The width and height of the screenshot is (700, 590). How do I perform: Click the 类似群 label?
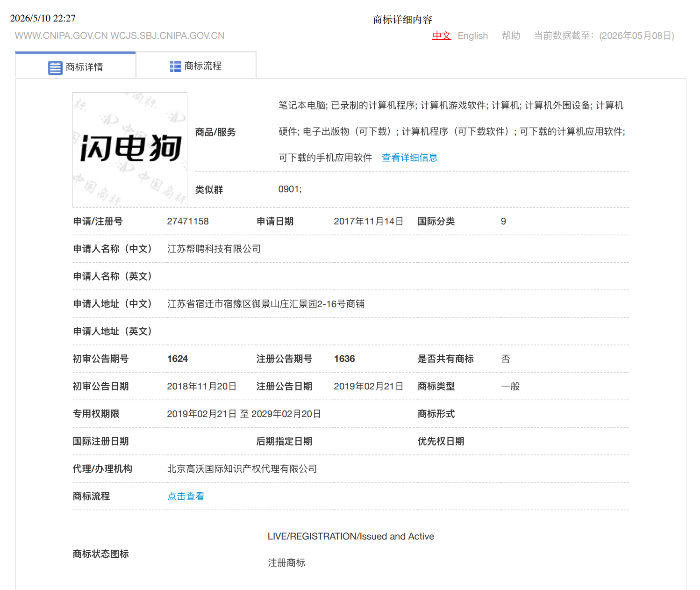(x=209, y=189)
